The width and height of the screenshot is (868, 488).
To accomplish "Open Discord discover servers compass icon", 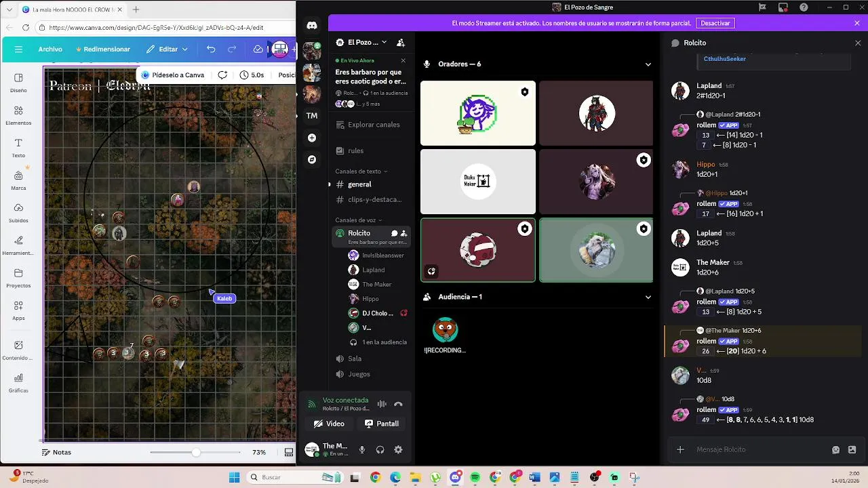I will pos(312,159).
